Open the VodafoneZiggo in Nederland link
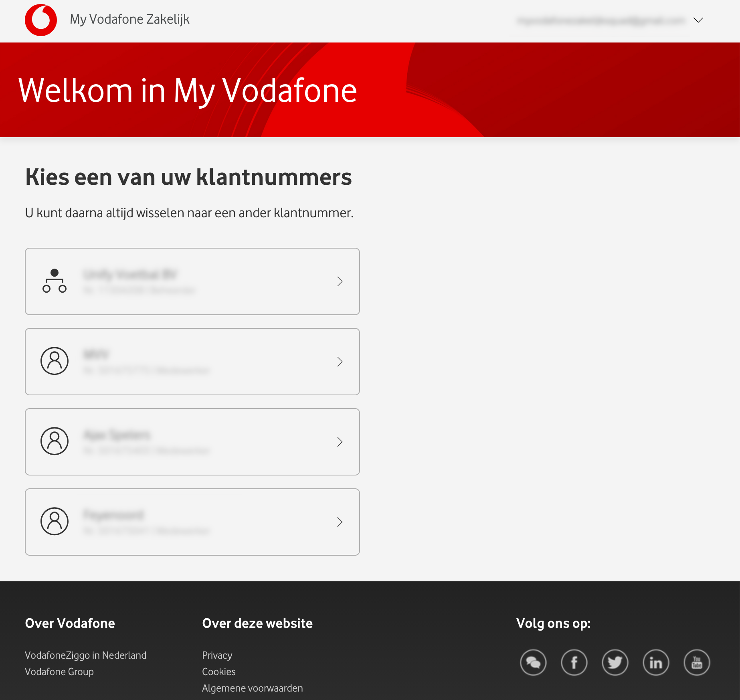 point(85,655)
